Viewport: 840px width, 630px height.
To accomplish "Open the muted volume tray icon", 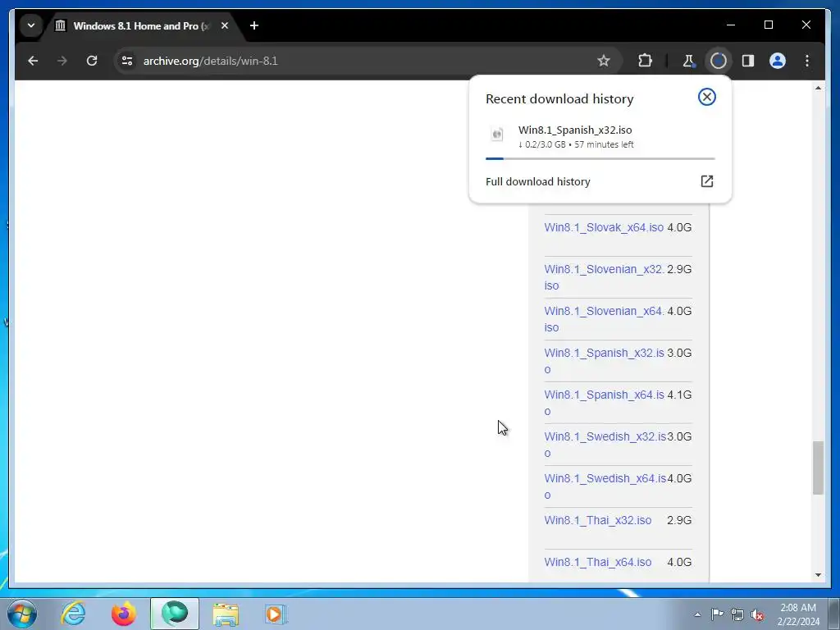I will (757, 614).
